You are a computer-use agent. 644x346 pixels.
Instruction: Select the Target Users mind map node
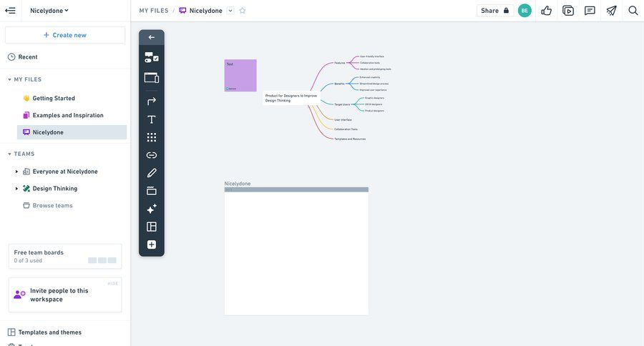tap(342, 104)
